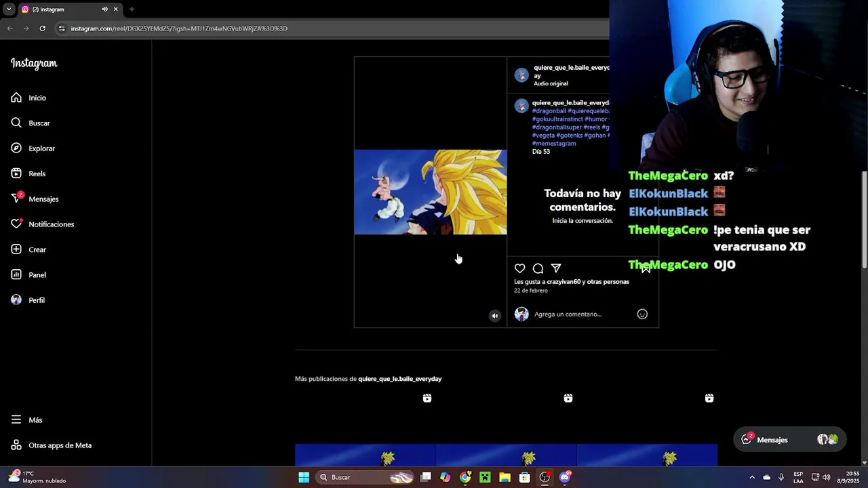Image resolution: width=868 pixels, height=488 pixels.
Task: Toggle the reel's sound mute button
Action: click(495, 315)
